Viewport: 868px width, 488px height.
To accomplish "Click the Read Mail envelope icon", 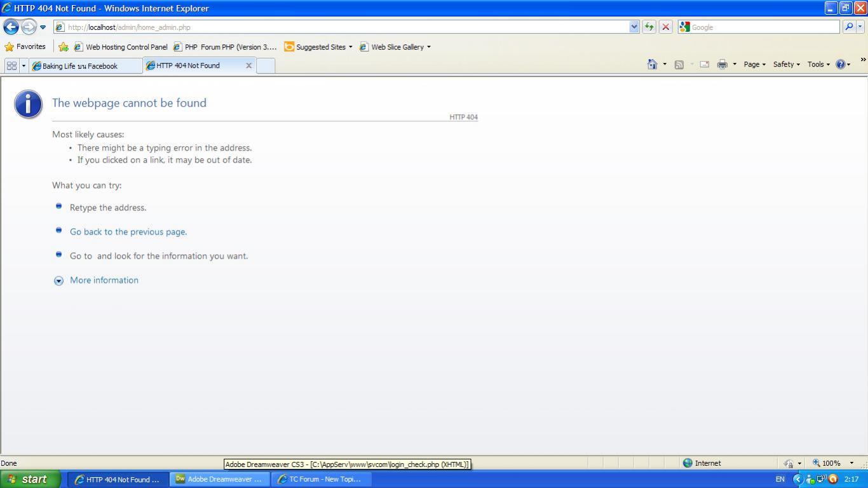I will pyautogui.click(x=704, y=64).
